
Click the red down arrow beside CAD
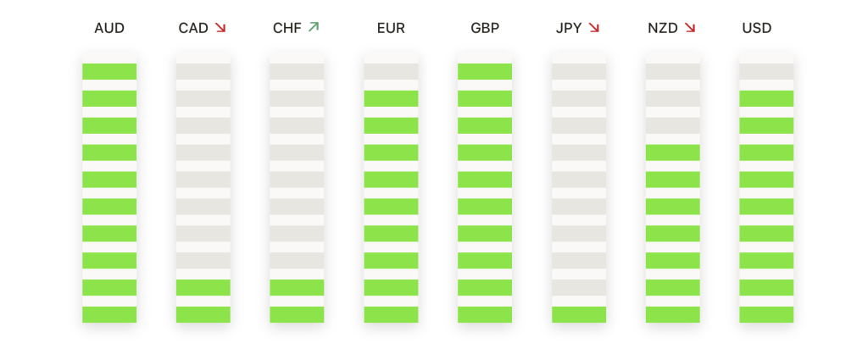220,28
